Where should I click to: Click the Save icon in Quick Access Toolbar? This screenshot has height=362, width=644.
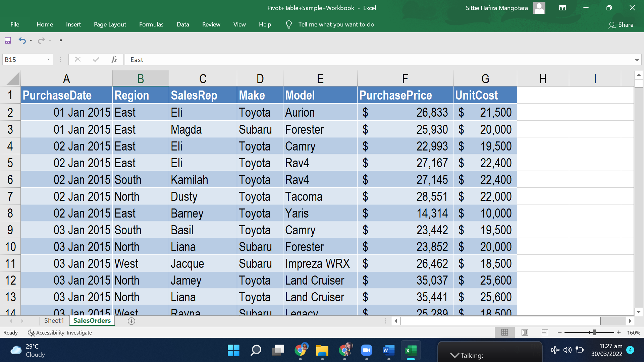8,41
